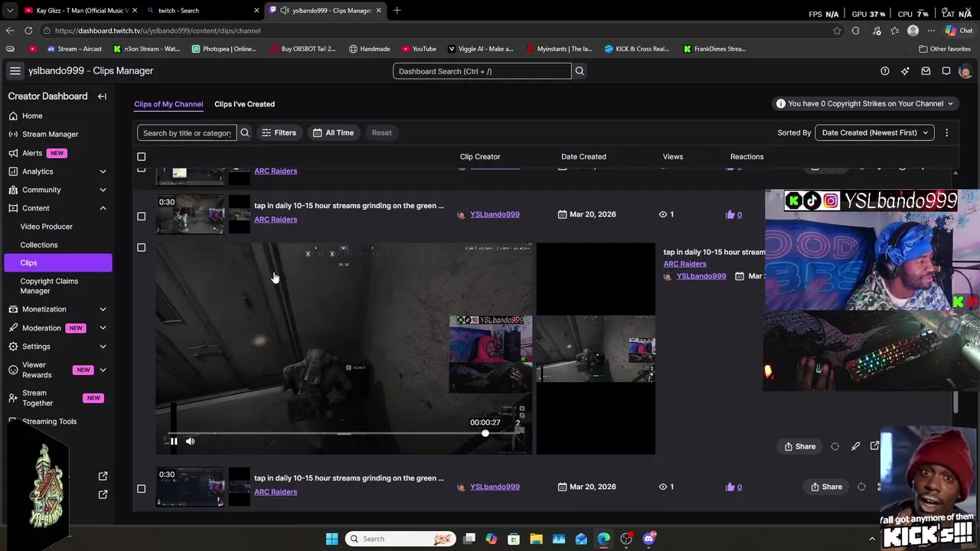
Task: Open the Windows Start menu
Action: (x=332, y=539)
